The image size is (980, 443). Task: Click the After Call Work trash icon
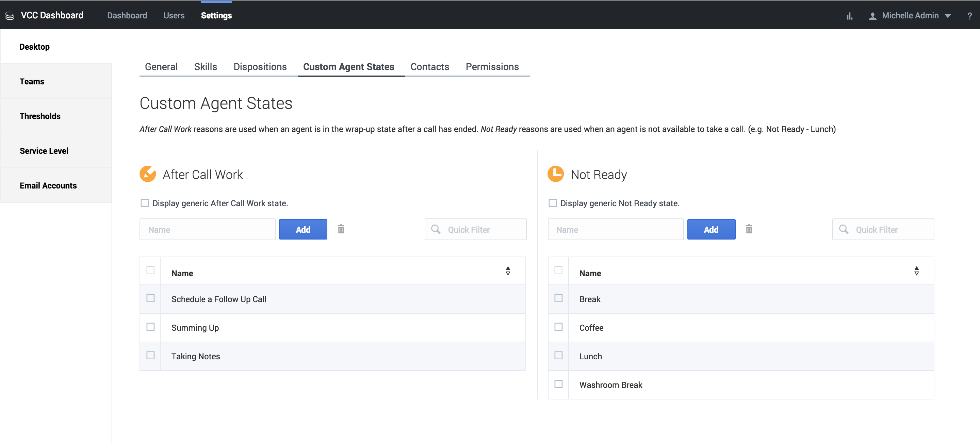[341, 229]
